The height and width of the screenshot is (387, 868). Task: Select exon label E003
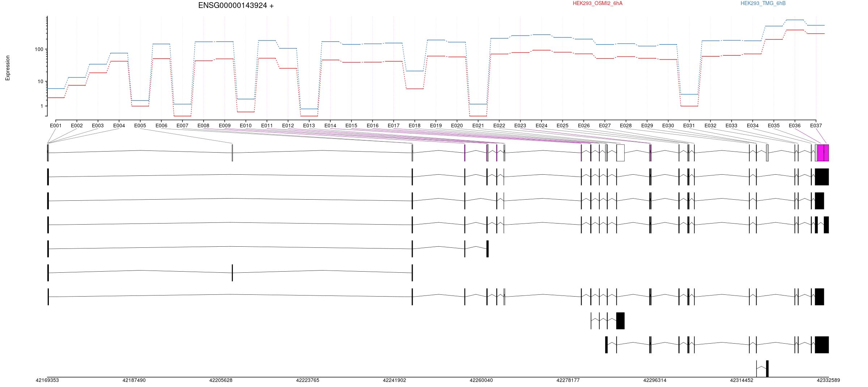click(98, 126)
